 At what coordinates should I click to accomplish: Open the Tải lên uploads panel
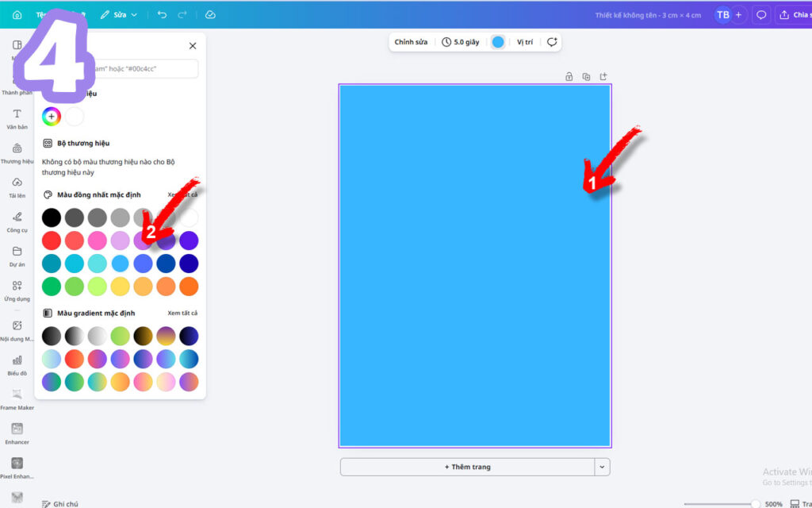pos(17,188)
